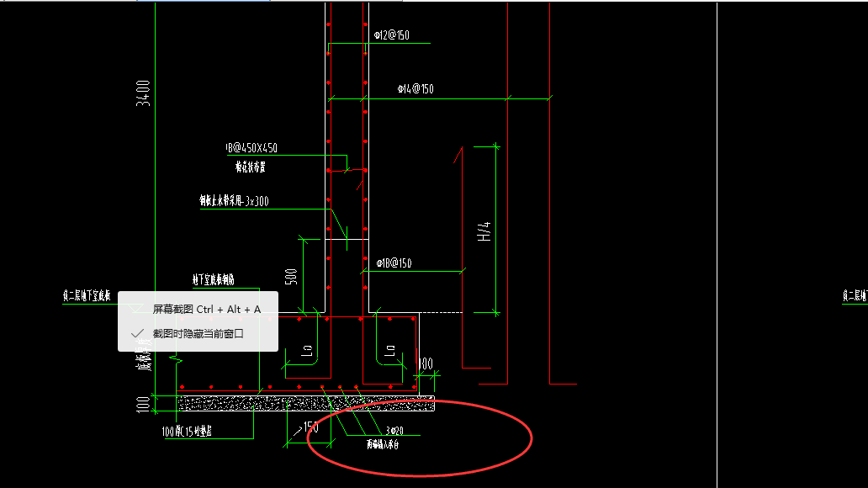
Task: Toggle 截图时隐藏当前窗口 option
Action: tap(198, 333)
